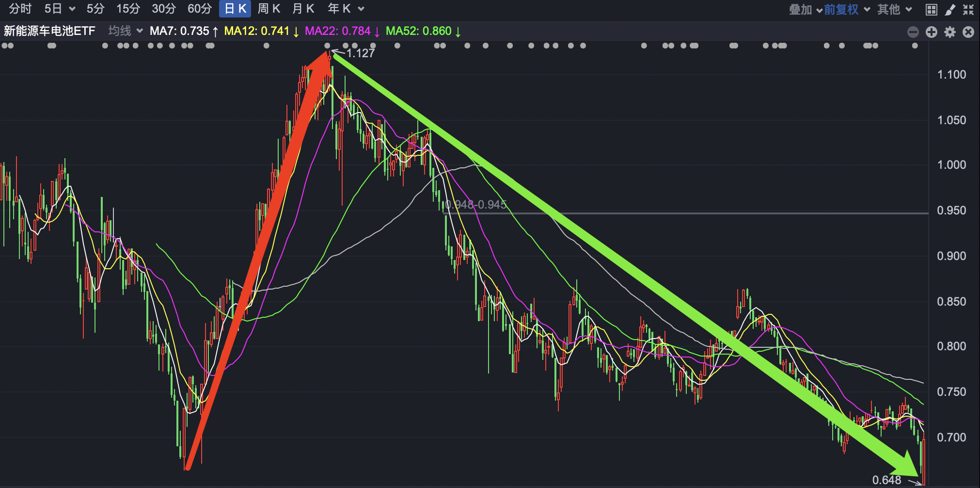Click the 0.750 price axis label
The image size is (980, 488).
(x=951, y=392)
